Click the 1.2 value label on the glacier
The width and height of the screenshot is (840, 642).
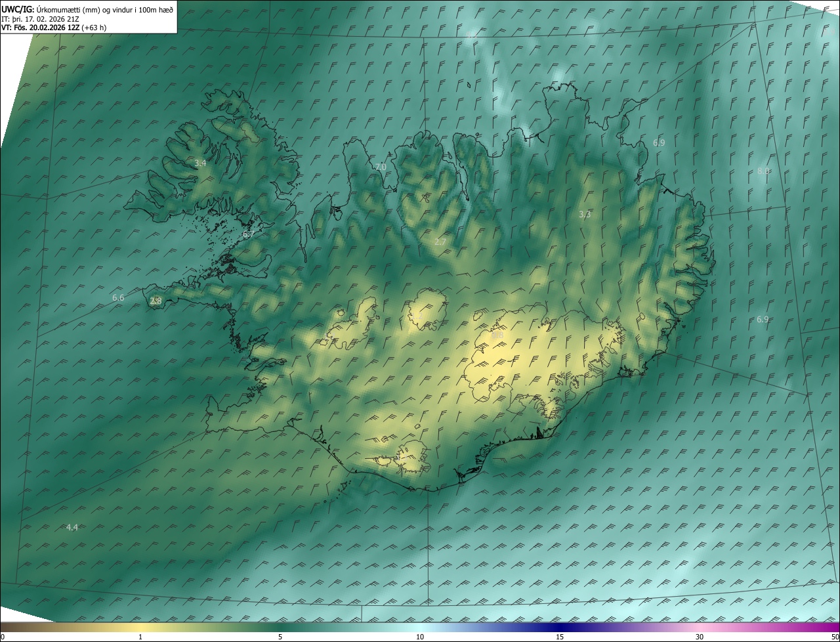pos(417,316)
